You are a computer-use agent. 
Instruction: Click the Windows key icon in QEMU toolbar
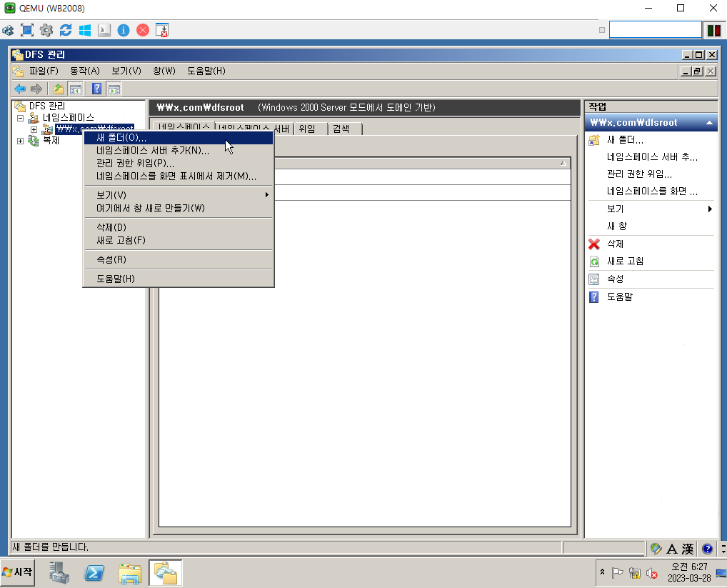85,30
